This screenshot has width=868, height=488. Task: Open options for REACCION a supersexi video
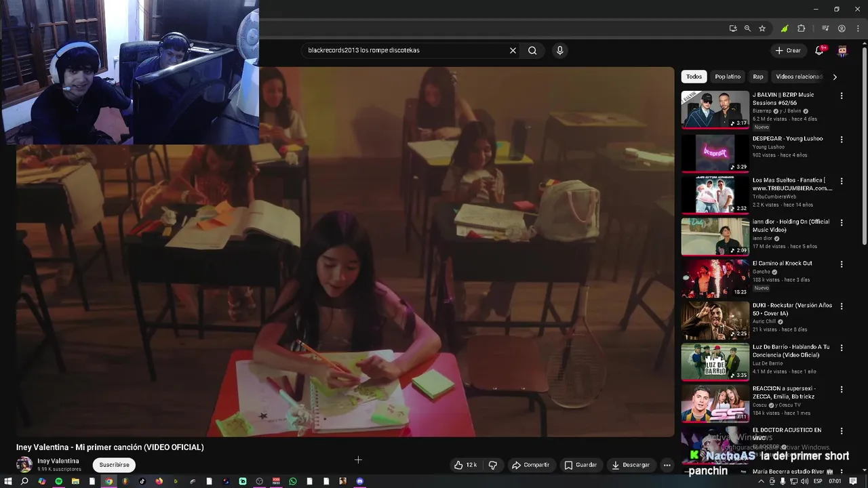point(842,390)
